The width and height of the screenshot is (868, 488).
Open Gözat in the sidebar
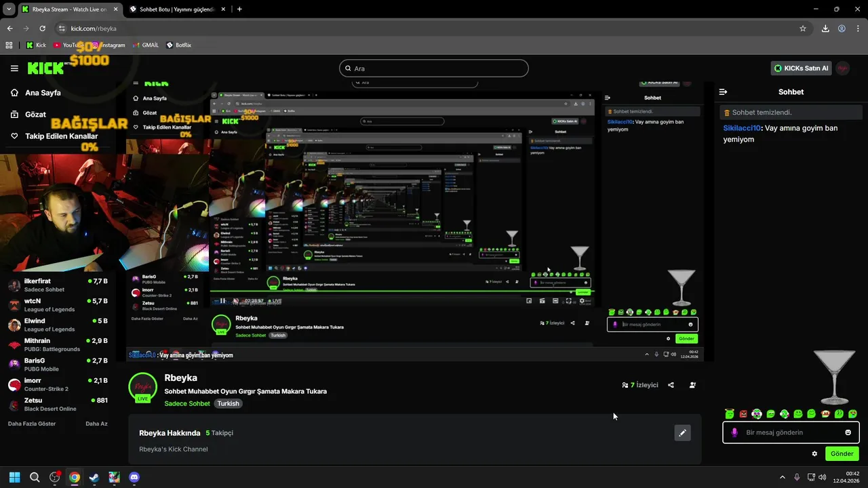(28, 115)
